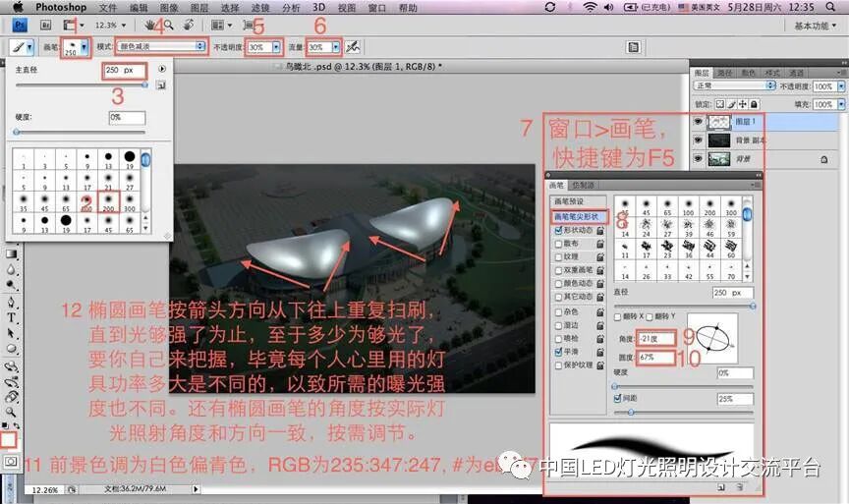Open the Apple menu

(x=19, y=7)
